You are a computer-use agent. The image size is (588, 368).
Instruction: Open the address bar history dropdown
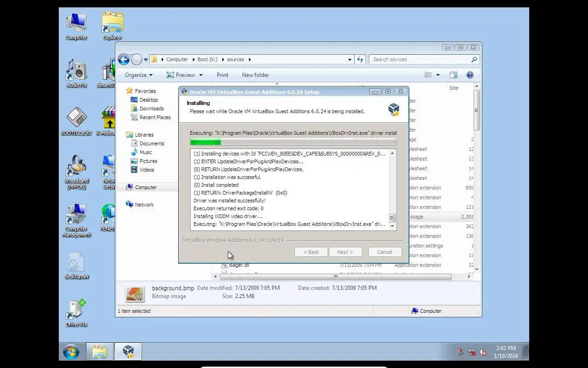350,59
